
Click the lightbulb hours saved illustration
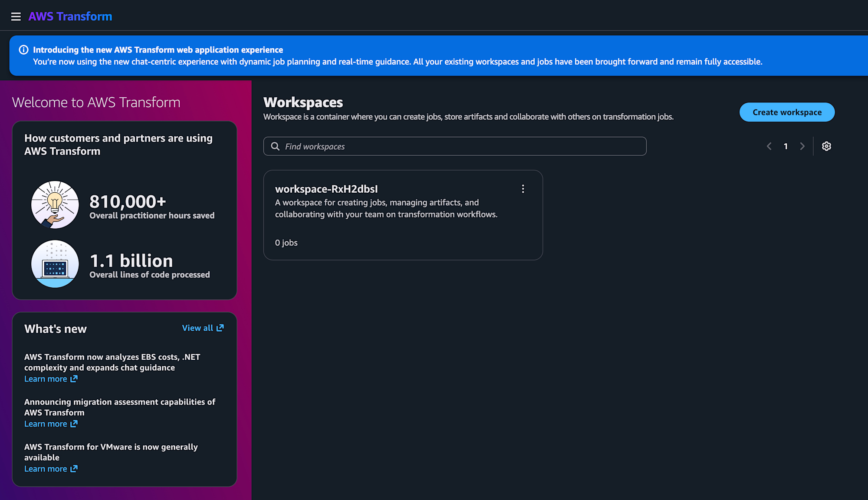coord(55,204)
